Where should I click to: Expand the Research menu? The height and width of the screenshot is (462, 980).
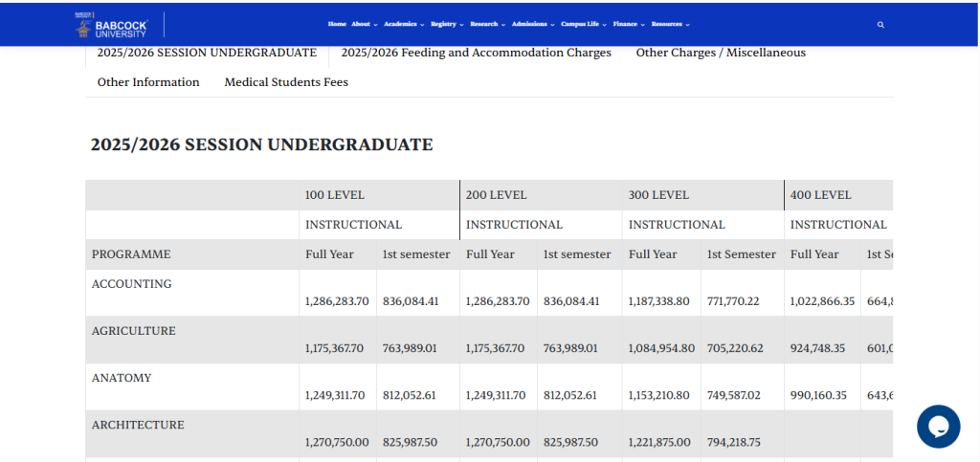tap(487, 24)
